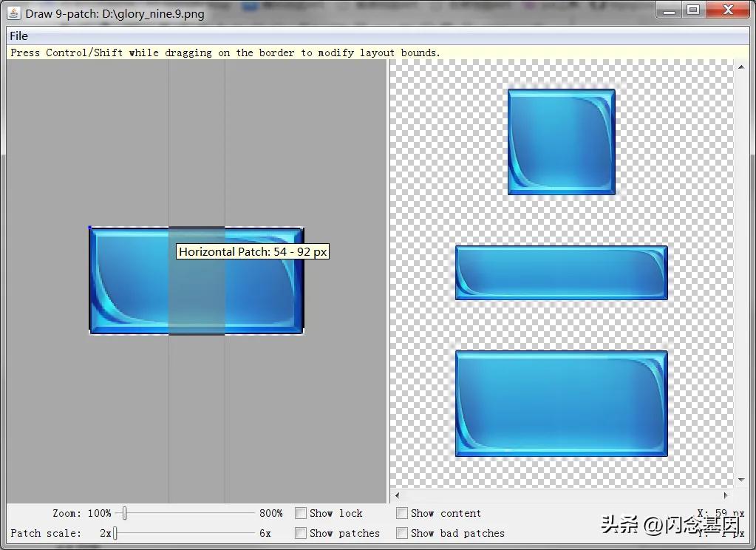Viewport: 756px width, 550px height.
Task: Select the bottom preview stretched both ways
Action: click(561, 403)
